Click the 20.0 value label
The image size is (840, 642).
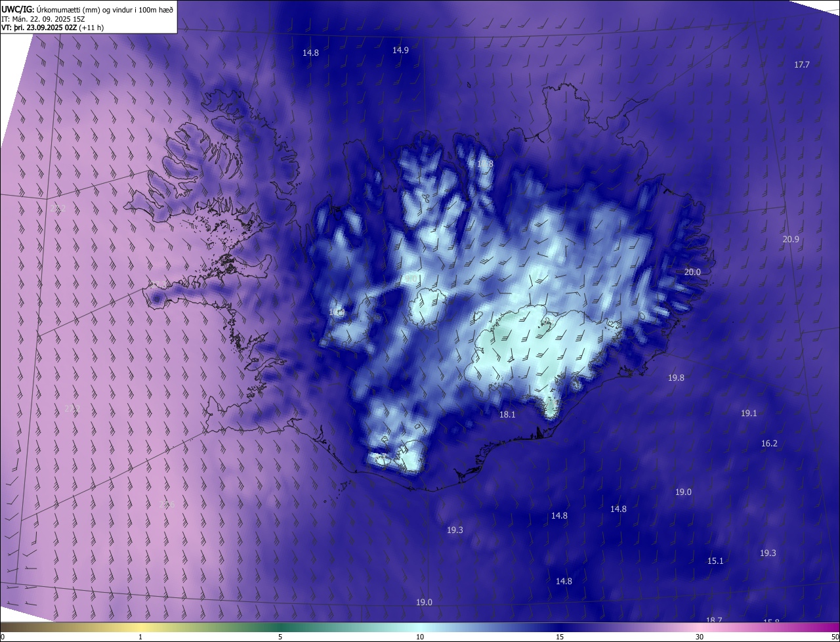tap(692, 272)
